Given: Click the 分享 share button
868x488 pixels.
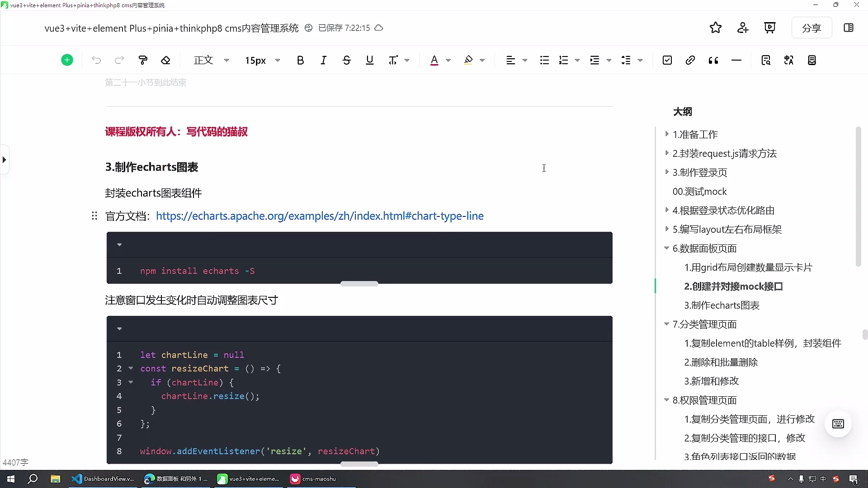Looking at the screenshot, I should (811, 28).
